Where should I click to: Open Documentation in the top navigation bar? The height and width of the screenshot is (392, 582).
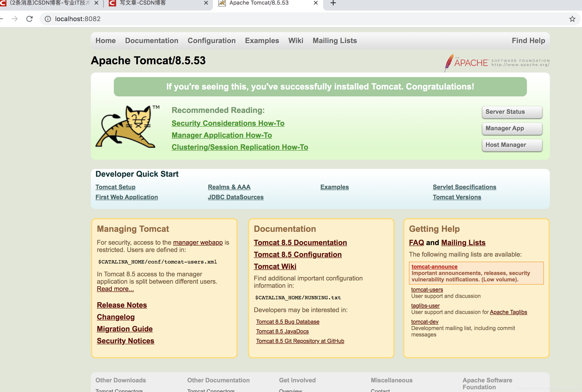point(151,41)
